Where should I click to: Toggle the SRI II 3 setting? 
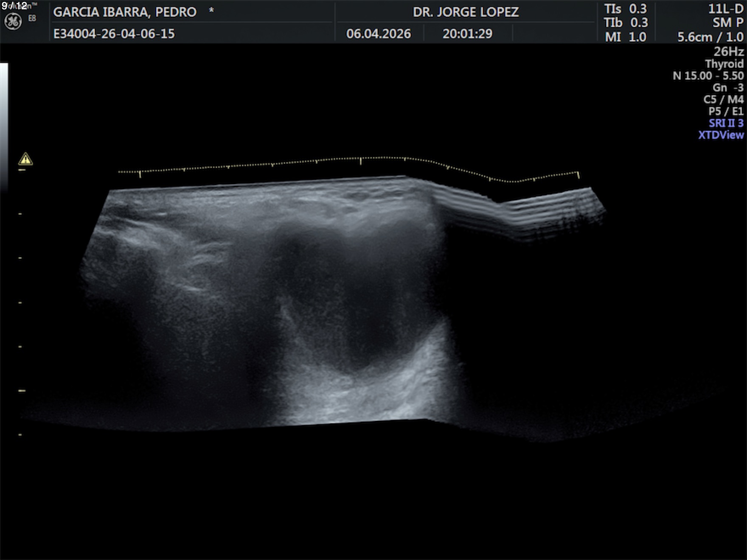coord(726,123)
